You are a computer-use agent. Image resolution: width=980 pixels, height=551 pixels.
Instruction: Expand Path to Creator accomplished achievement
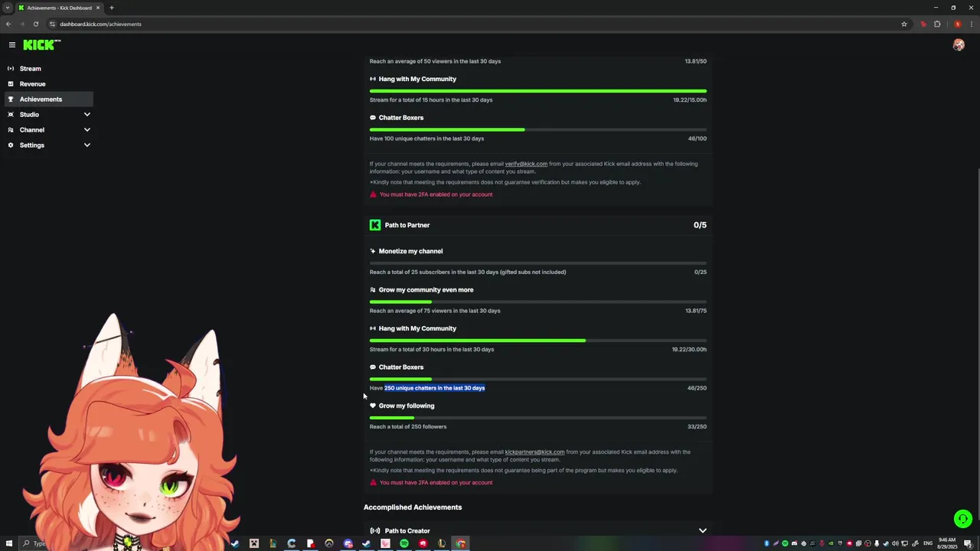[x=702, y=530]
